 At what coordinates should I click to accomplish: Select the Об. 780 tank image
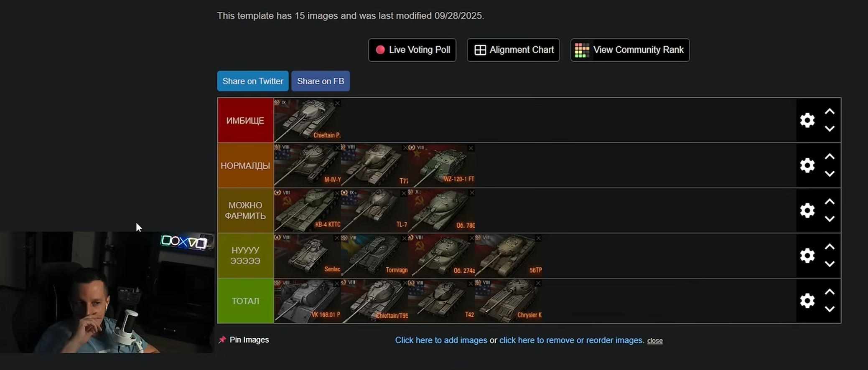click(441, 210)
